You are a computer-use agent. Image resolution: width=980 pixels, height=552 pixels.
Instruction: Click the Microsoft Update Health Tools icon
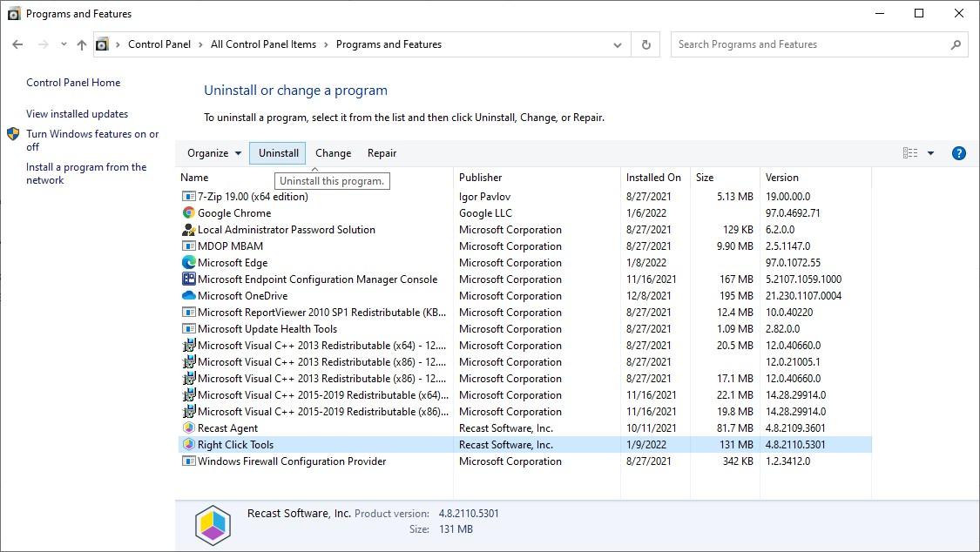[189, 328]
